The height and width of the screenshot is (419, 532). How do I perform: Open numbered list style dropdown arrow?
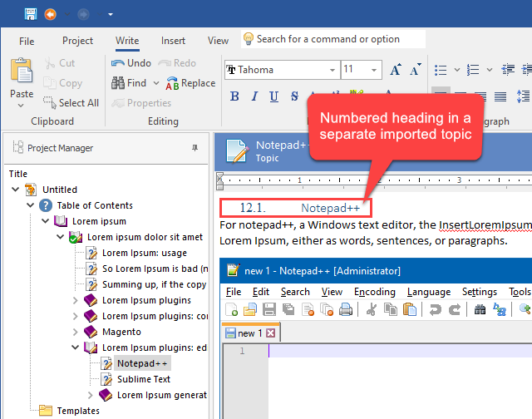coord(490,70)
